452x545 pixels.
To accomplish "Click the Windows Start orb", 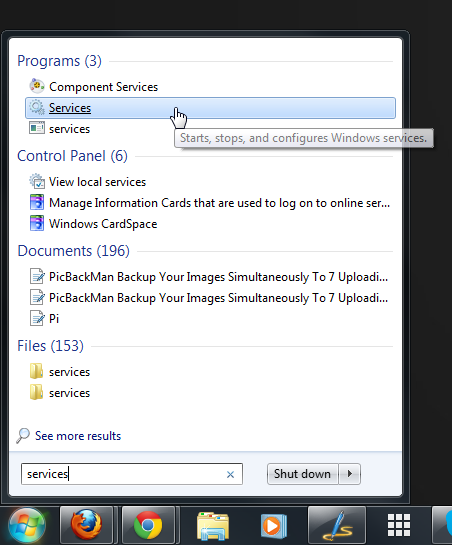I will [x=27, y=526].
